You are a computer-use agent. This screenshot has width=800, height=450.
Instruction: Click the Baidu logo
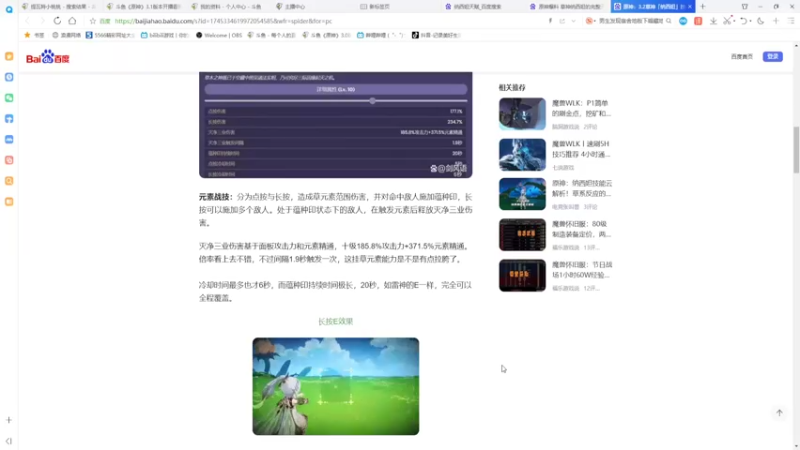click(x=47, y=57)
